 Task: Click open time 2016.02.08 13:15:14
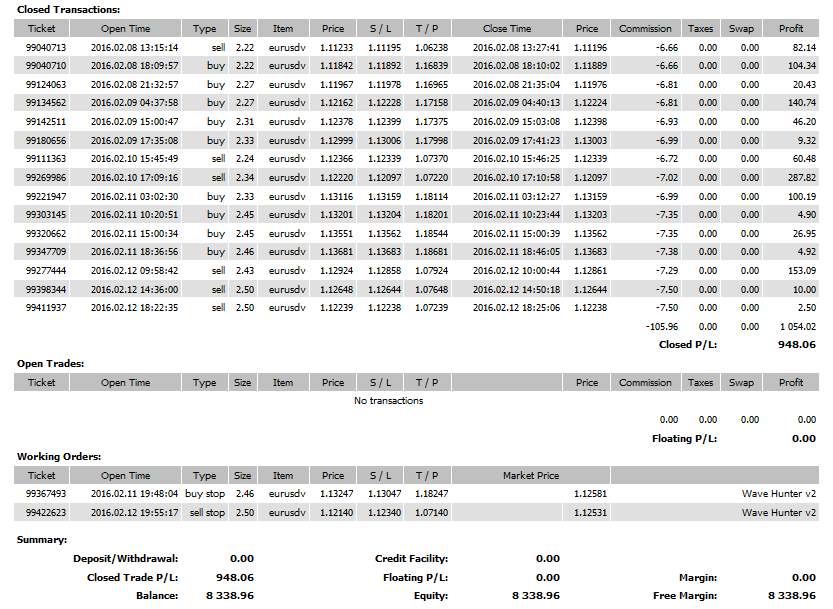(134, 47)
